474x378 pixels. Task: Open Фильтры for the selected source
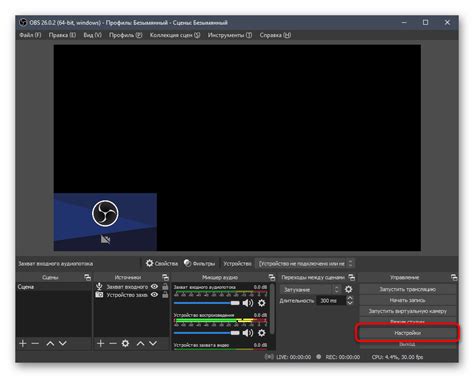[x=200, y=263]
